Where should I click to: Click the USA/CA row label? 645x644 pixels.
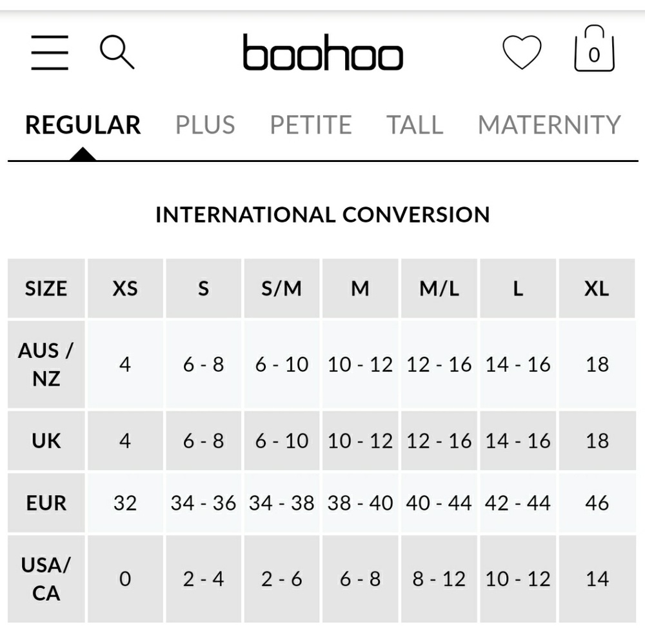click(x=46, y=579)
